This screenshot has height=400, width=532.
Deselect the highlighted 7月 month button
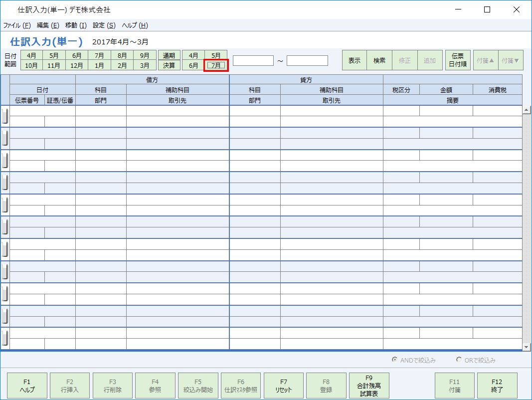(215, 65)
